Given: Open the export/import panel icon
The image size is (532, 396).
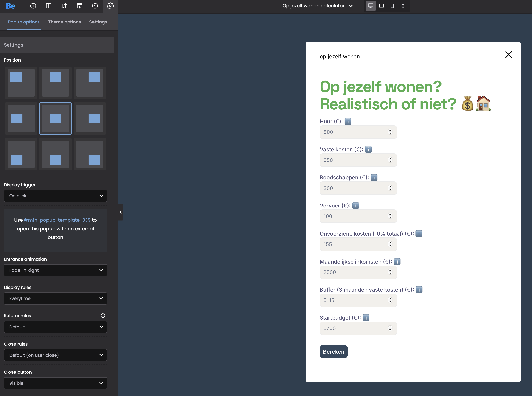Looking at the screenshot, I should pos(80,6).
